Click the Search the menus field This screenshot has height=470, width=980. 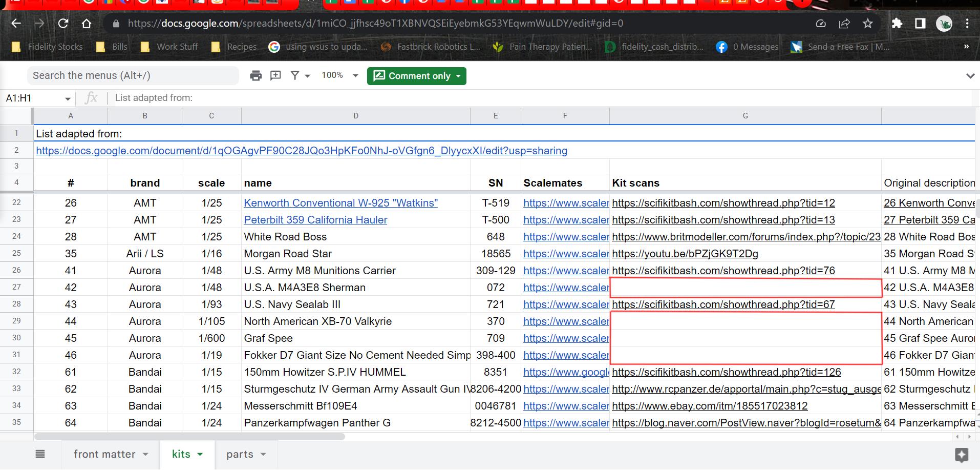(133, 76)
